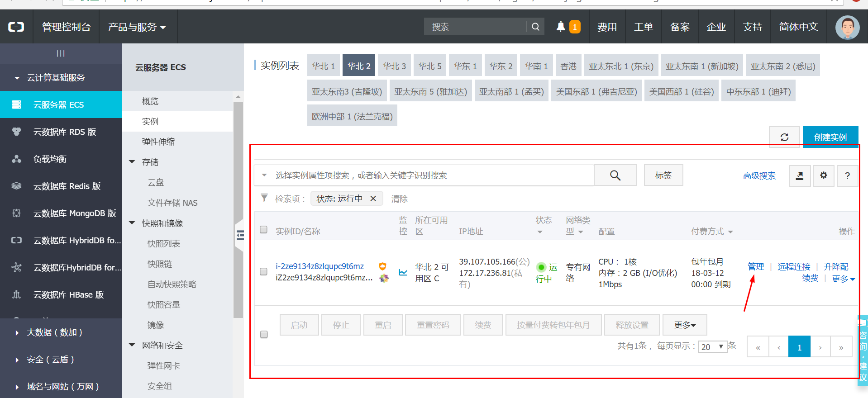Switch to the 华北 1 region tab
Image resolution: width=868 pixels, height=398 pixels.
coord(324,66)
